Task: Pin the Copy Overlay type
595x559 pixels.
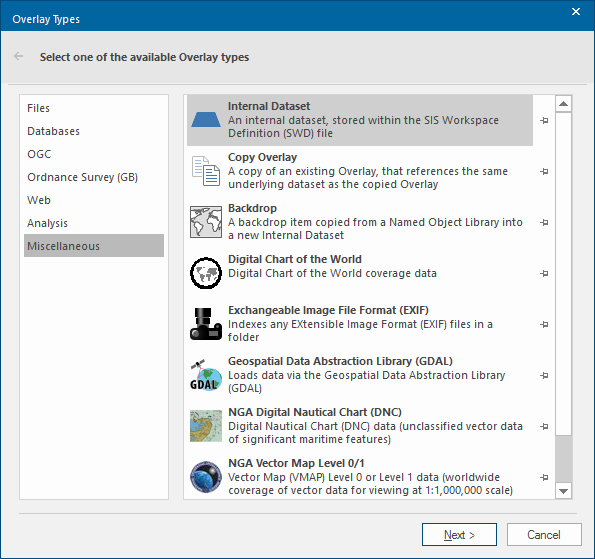Action: [x=544, y=171]
